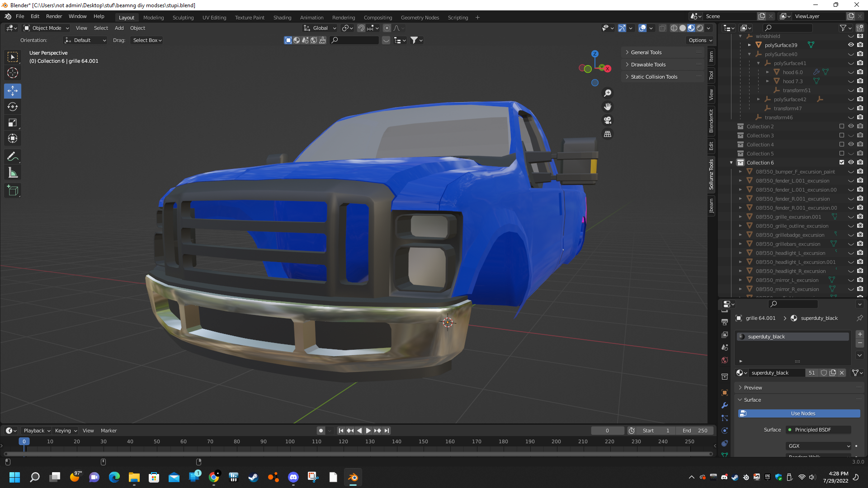This screenshot has height=488, width=868.
Task: Open the Global transform orientation dropdown
Action: [320, 28]
